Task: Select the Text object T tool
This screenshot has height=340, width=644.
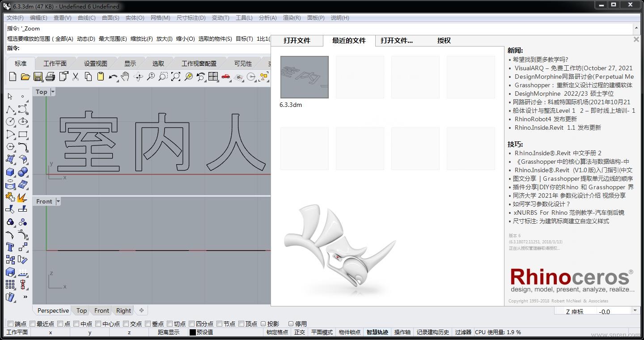Action: (10, 247)
